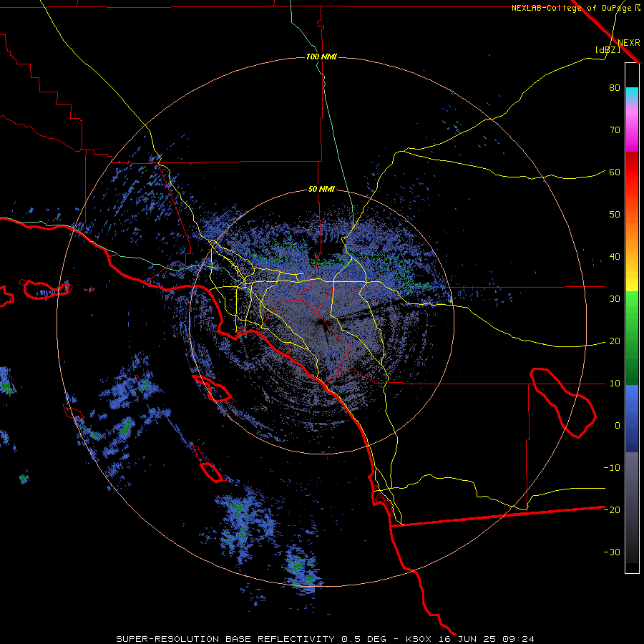Click the -10 value on dBZ scale
The height and width of the screenshot is (644, 644).
pyautogui.click(x=612, y=468)
